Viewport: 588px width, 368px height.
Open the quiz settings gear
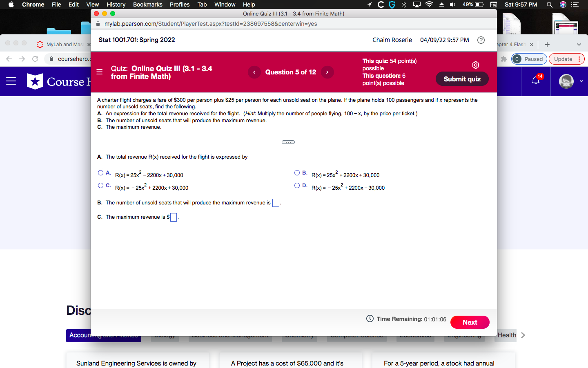coord(475,65)
